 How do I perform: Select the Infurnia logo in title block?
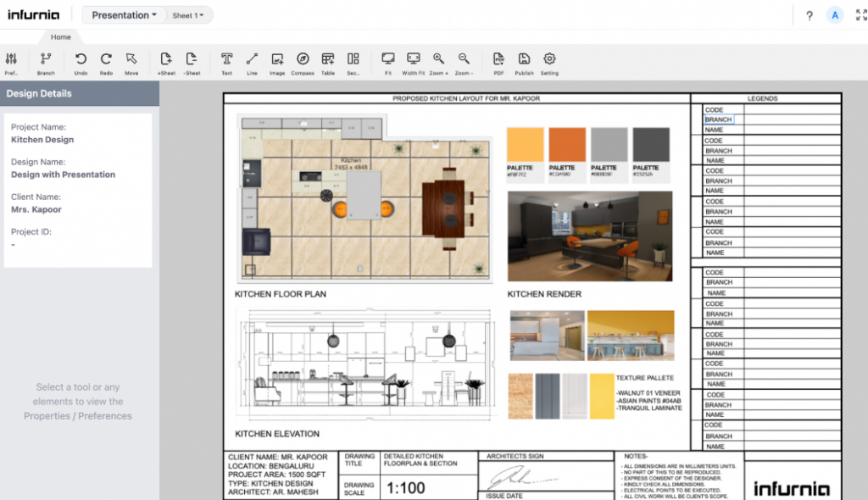click(x=792, y=489)
